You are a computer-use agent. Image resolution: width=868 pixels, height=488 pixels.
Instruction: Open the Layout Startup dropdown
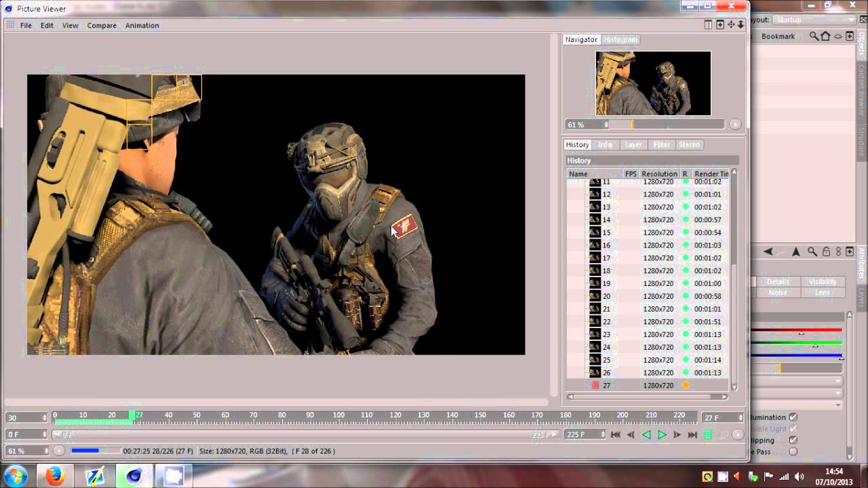(x=814, y=20)
